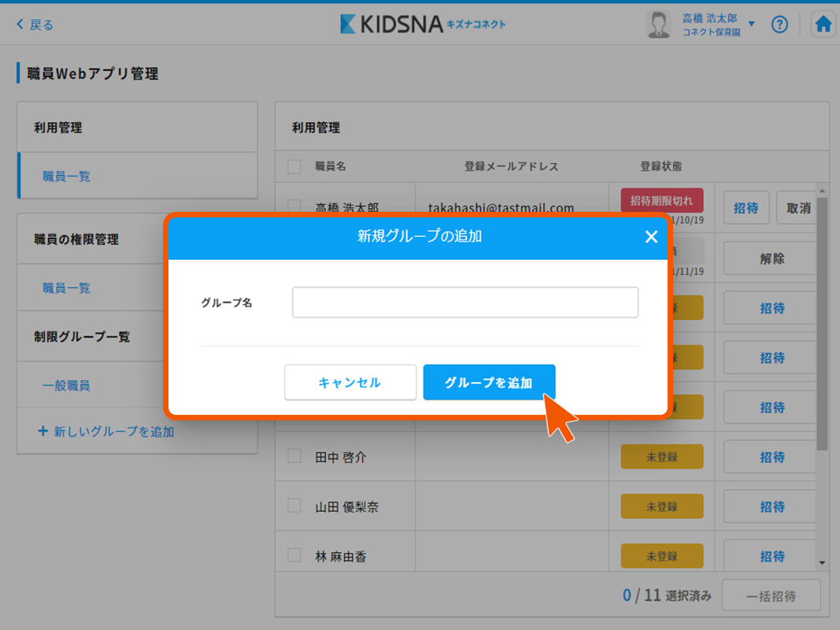The width and height of the screenshot is (840, 630).
Task: Click plus icon for 新しいグループを追加
Action: (43, 432)
